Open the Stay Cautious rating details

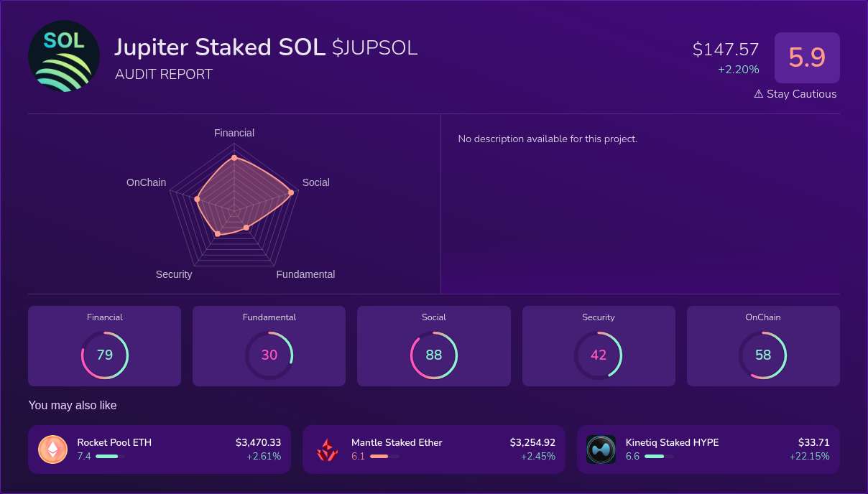coord(795,93)
